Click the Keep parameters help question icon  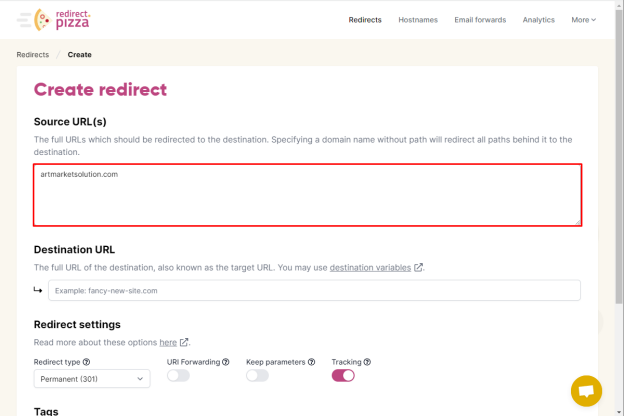click(312, 362)
